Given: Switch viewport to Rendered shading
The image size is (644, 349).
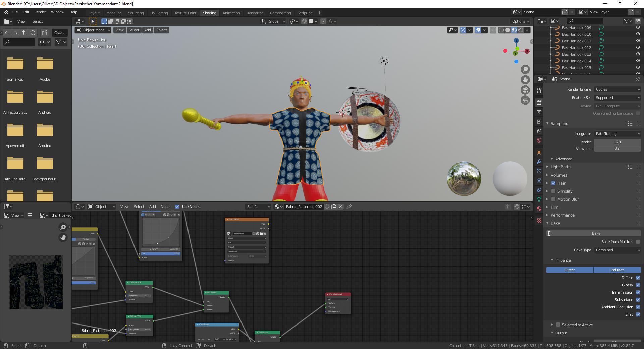Looking at the screenshot, I should (521, 30).
